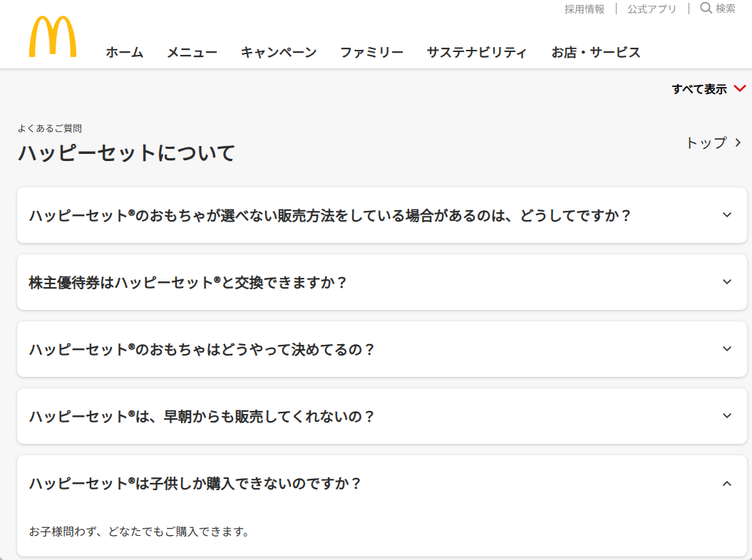Viewport: 752px width, 560px height.
Task: Expand the 株主優待券 question chevron
Action: point(727,282)
